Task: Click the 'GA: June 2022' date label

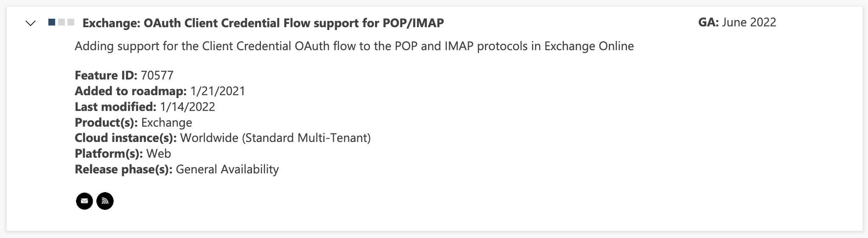Action: pos(737,22)
